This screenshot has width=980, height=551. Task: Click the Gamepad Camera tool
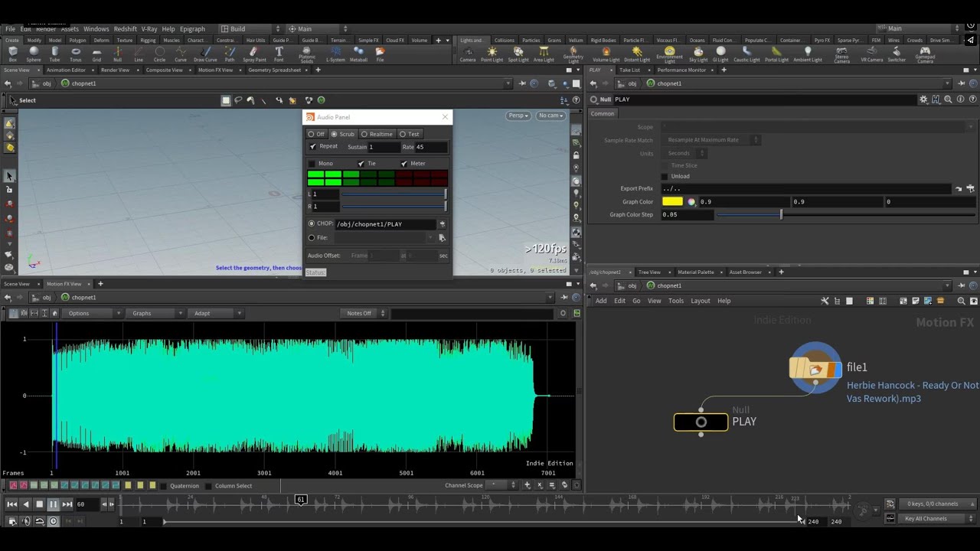point(925,55)
